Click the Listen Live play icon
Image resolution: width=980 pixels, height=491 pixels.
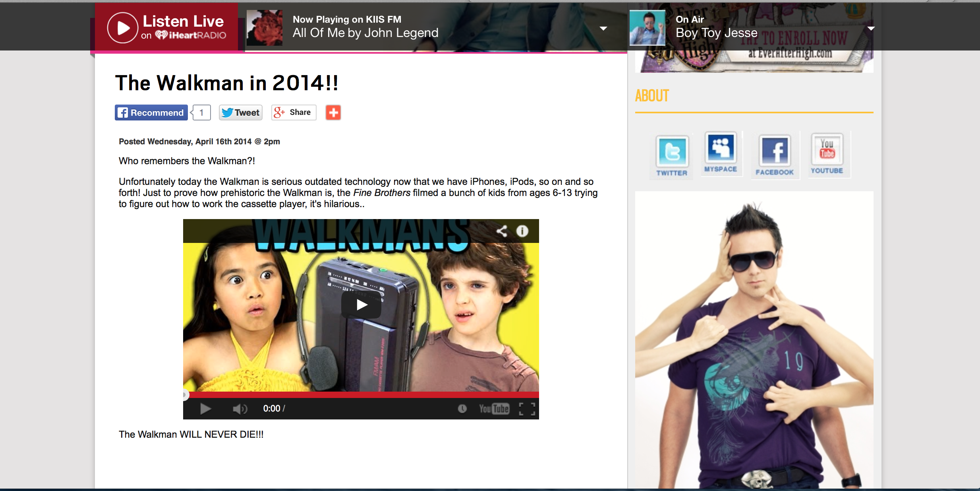123,28
